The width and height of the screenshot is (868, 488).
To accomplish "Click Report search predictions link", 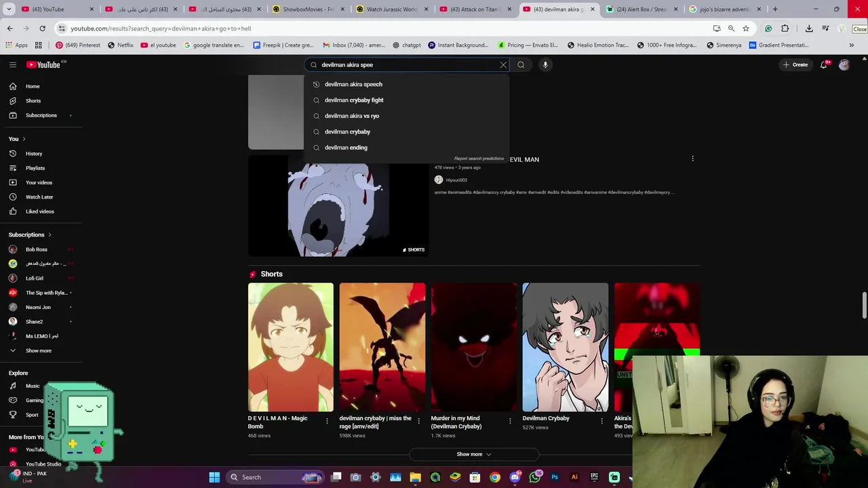I will (479, 159).
